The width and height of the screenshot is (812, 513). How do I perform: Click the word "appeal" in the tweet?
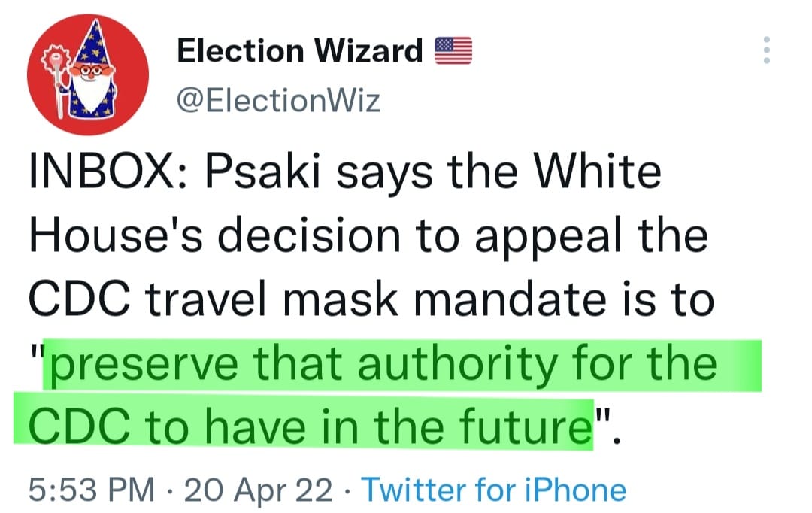click(559, 236)
